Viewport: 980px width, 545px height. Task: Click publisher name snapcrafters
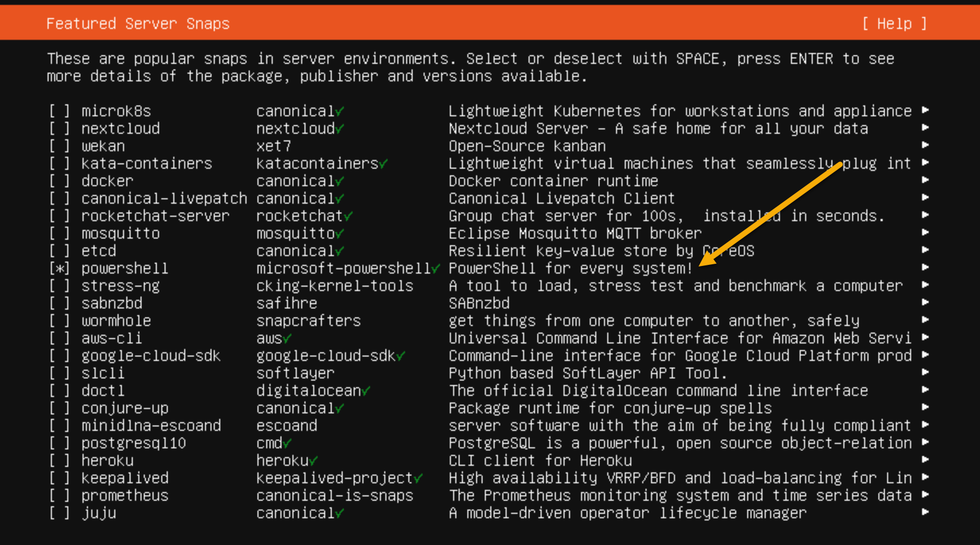pos(309,321)
